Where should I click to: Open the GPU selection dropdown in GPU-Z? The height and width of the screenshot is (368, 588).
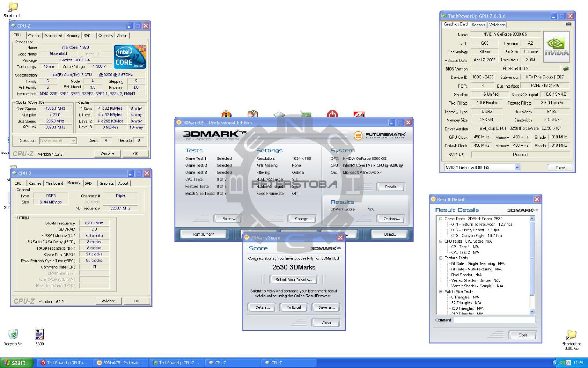(x=517, y=167)
